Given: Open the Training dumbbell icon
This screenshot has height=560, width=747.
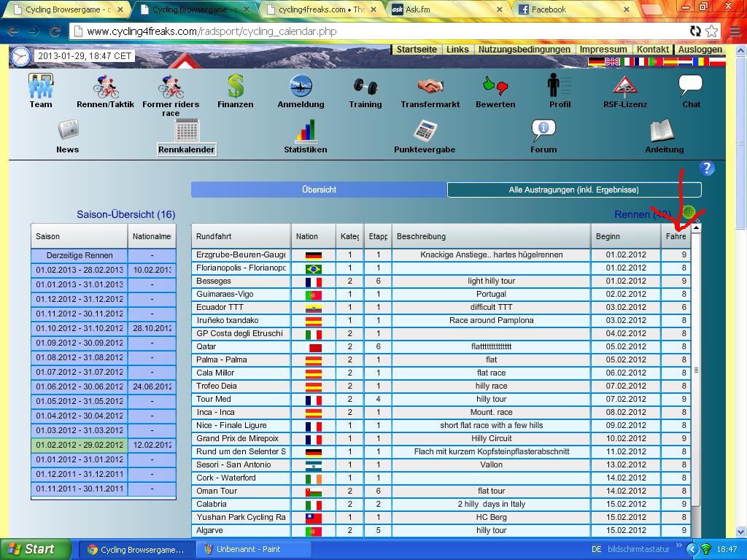Looking at the screenshot, I should tap(365, 87).
